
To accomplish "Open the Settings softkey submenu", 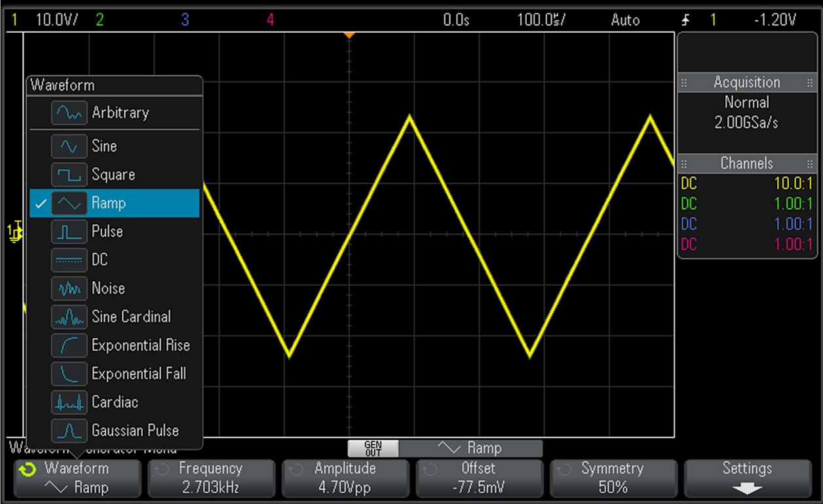I will [x=747, y=477].
